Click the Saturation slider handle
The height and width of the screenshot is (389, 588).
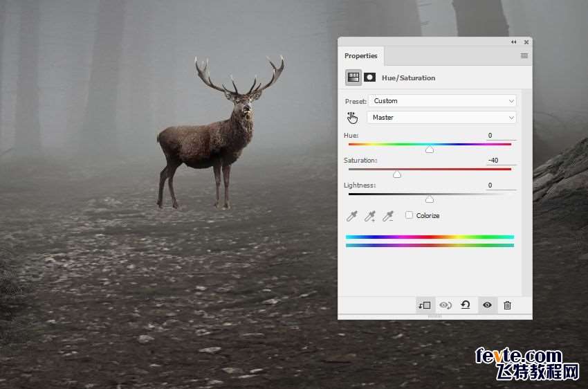point(397,174)
